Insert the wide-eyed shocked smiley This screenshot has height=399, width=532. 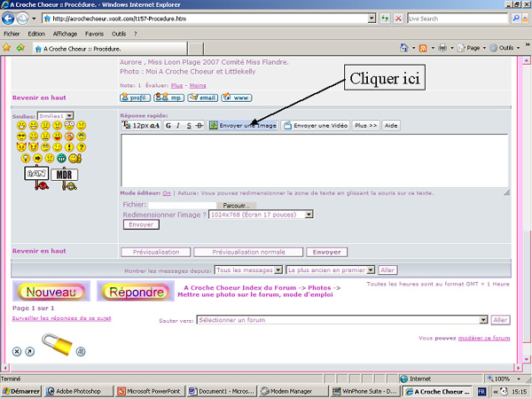point(69,125)
